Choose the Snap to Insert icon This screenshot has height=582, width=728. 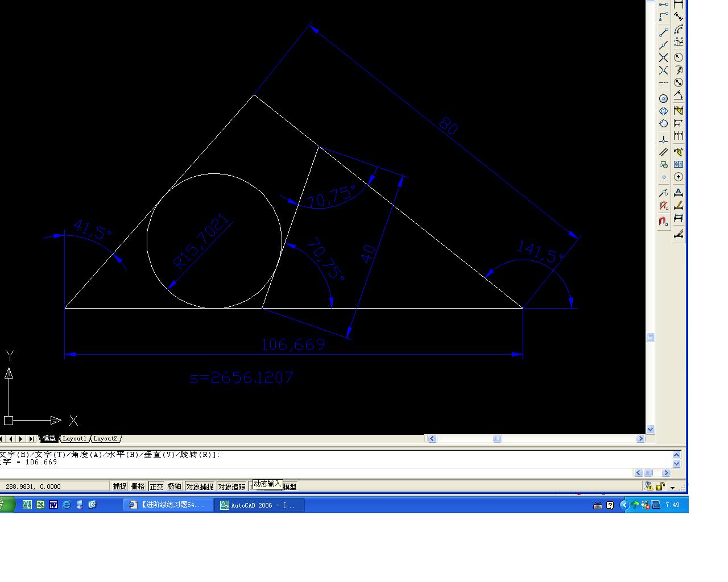click(x=664, y=165)
